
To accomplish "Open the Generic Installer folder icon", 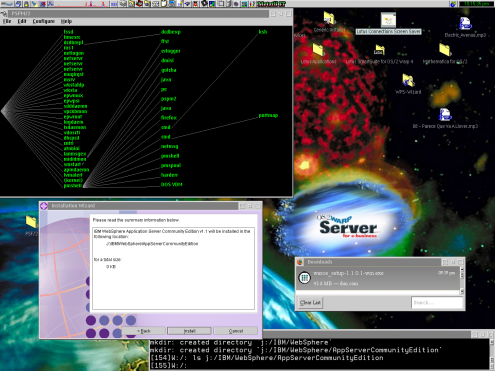I will pyautogui.click(x=329, y=22).
